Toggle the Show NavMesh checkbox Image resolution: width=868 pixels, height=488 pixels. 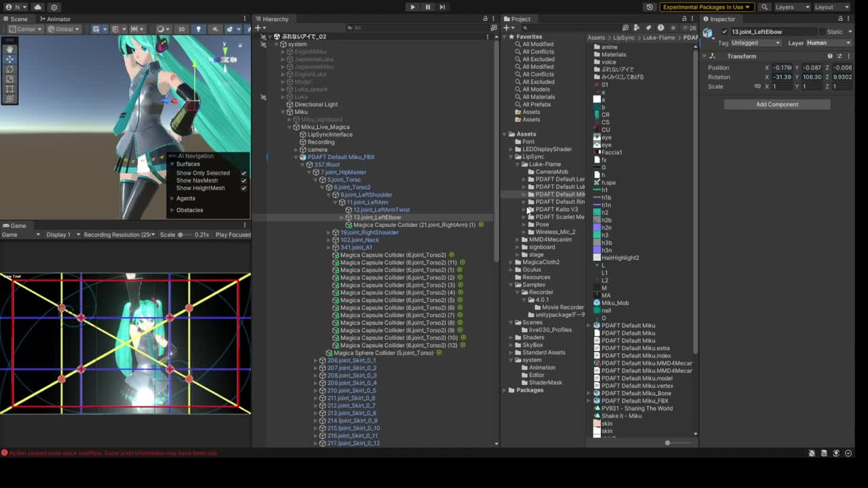[243, 180]
